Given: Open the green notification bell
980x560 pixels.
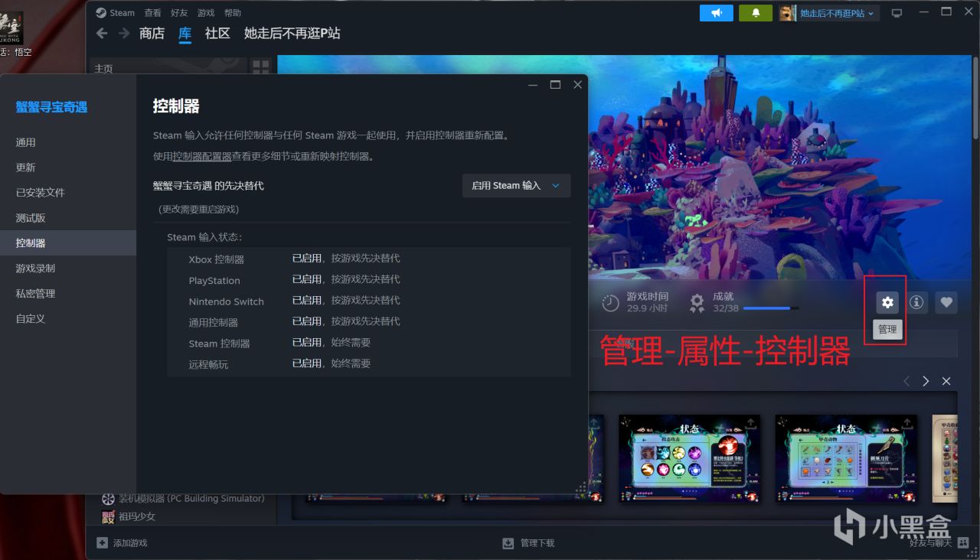Looking at the screenshot, I should tap(756, 13).
